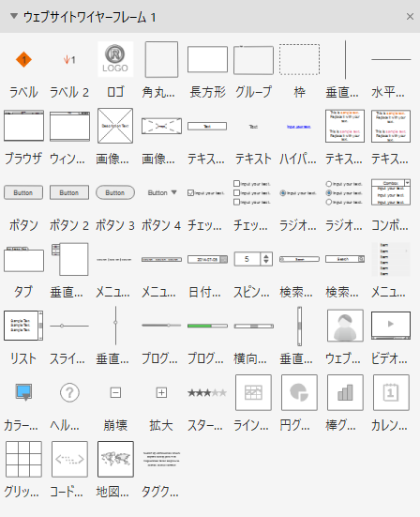420x517 pixels.
Task: Select the 垂直... vertical tabs shape
Action: [69, 259]
